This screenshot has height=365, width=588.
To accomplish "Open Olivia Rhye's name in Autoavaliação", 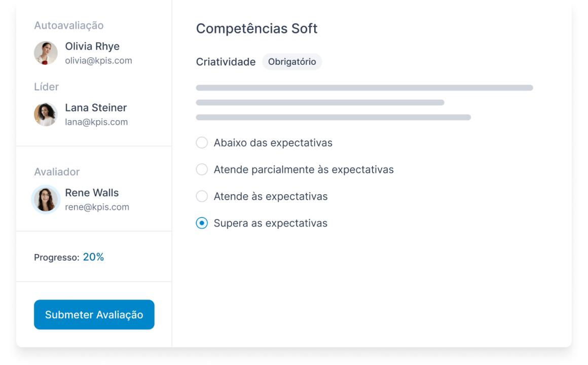I will coord(92,46).
